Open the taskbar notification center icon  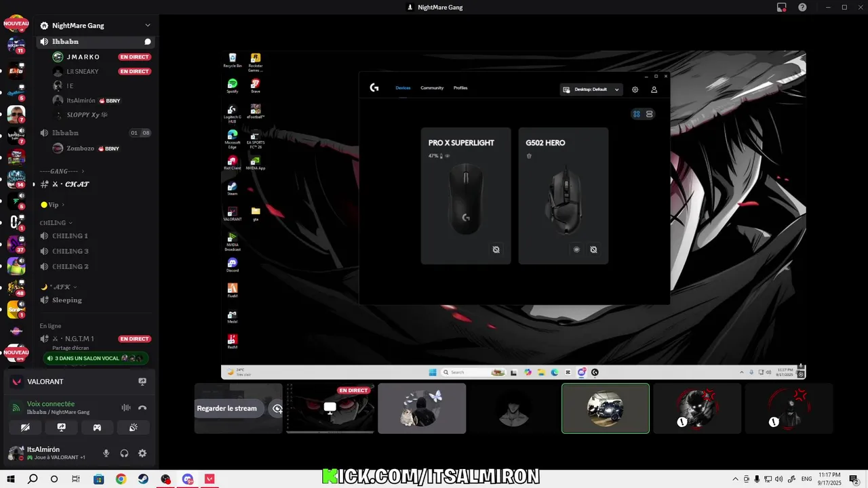pos(855,479)
